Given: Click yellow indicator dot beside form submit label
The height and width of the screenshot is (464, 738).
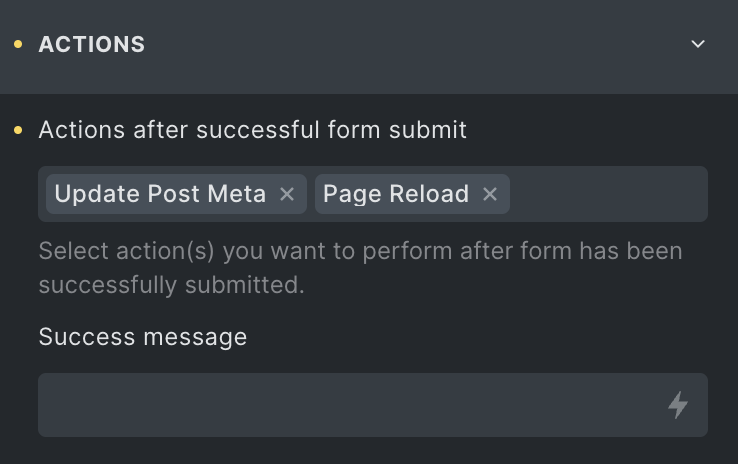Looking at the screenshot, I should tap(18, 130).
